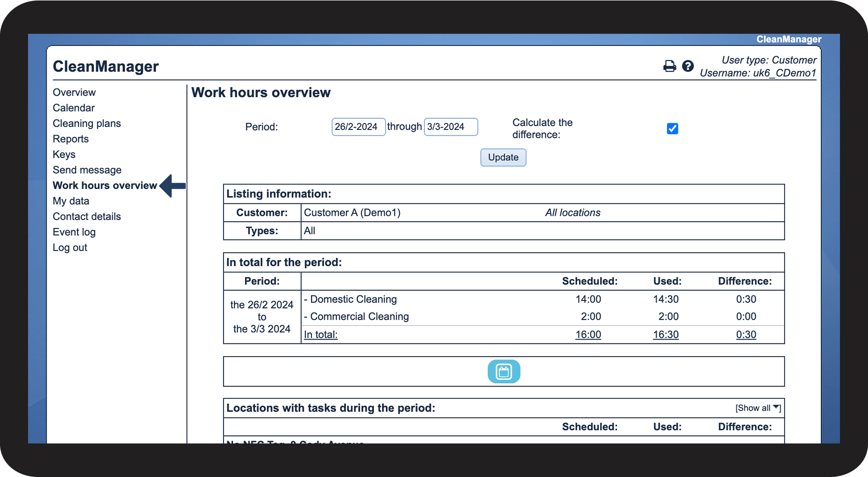Select Reports from the side menu
Viewport: 868px width, 477px height.
pos(71,139)
